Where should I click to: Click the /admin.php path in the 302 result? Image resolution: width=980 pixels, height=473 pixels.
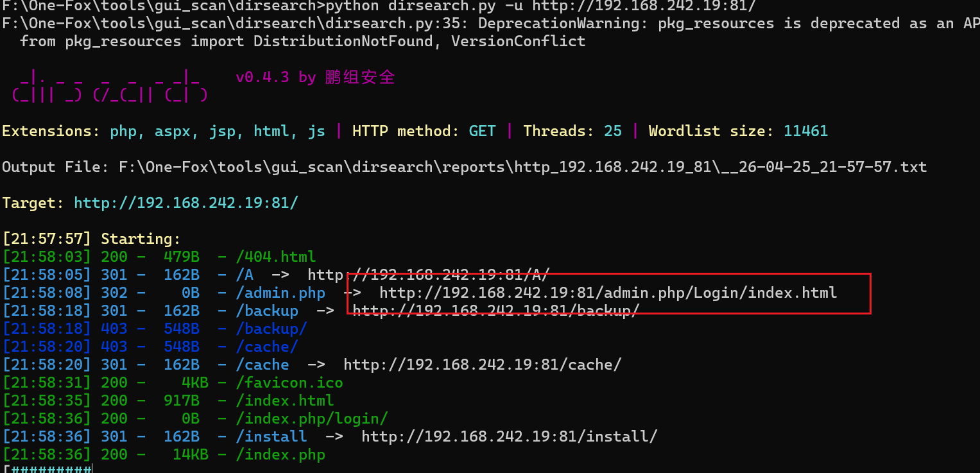280,293
